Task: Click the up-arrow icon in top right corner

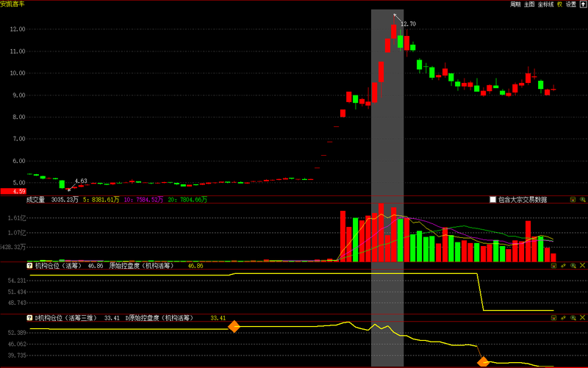Action: (x=583, y=4)
